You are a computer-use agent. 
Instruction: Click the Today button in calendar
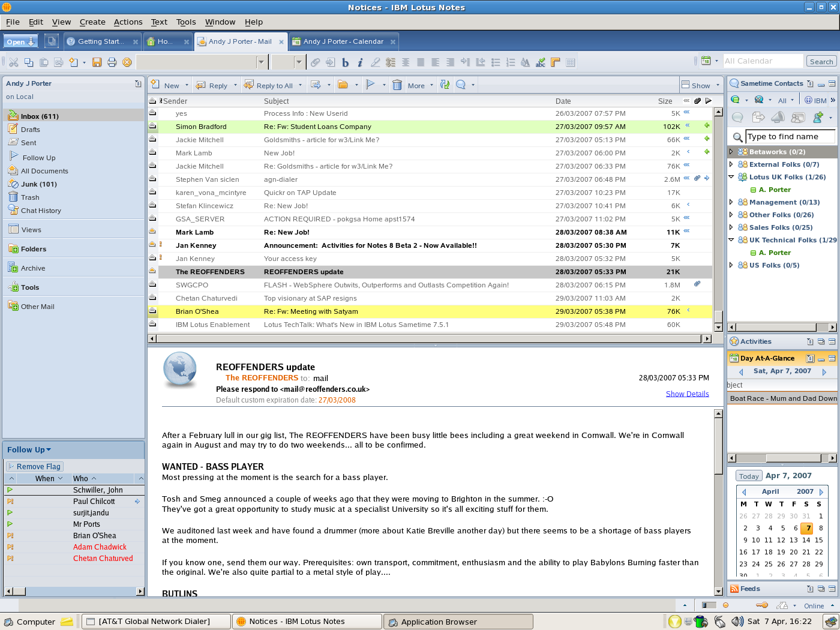click(x=749, y=476)
